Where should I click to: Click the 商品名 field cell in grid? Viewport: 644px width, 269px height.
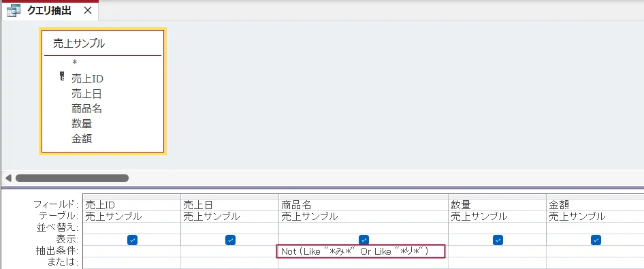[364, 204]
